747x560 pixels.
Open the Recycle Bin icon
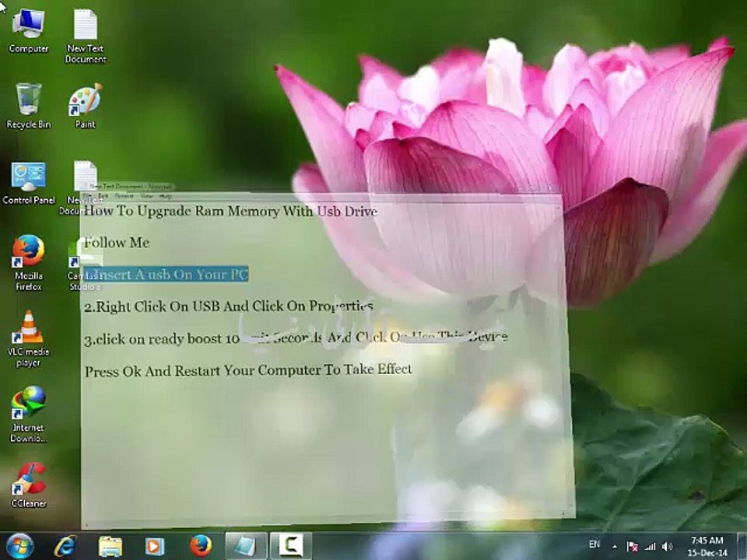[x=28, y=106]
